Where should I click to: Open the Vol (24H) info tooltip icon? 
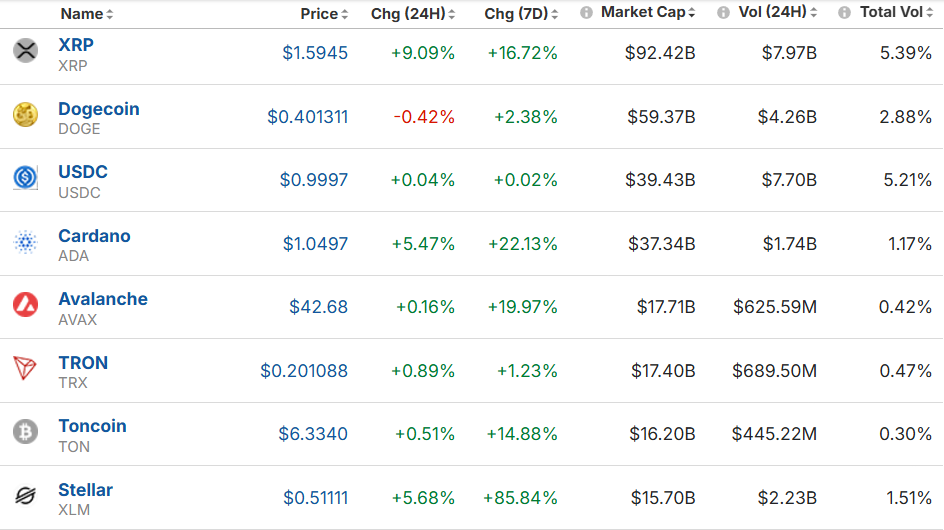[x=724, y=13]
